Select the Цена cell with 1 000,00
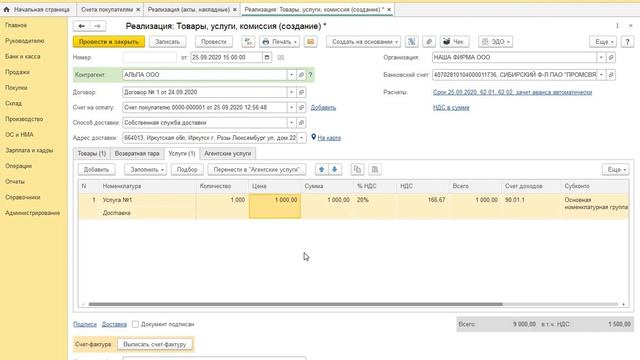 275,206
